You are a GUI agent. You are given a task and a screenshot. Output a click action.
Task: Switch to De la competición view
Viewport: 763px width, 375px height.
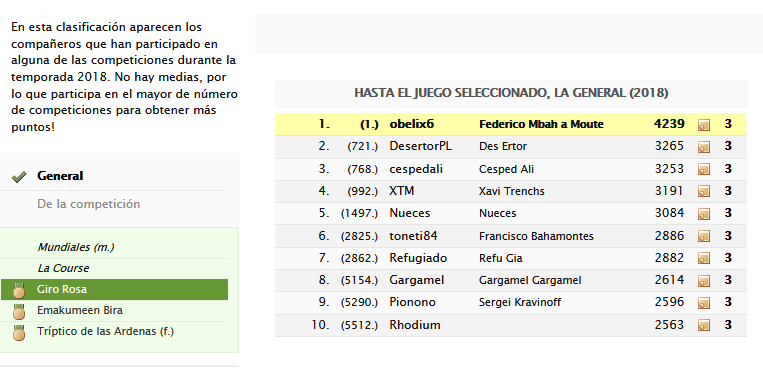click(89, 204)
